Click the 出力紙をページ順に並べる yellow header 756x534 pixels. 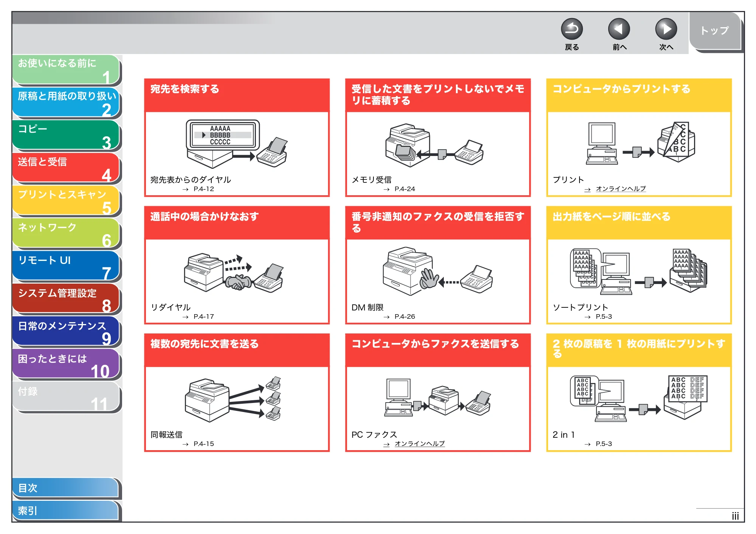tap(639, 223)
